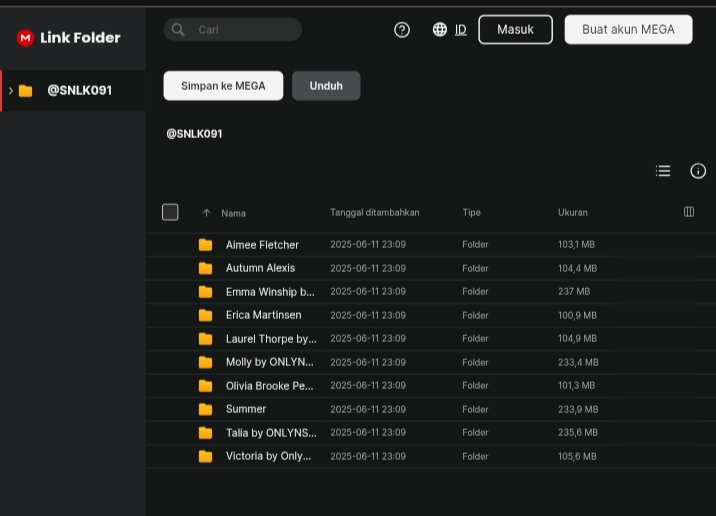Click the Masuk button
Screen dimensions: 716x516
[516, 30]
